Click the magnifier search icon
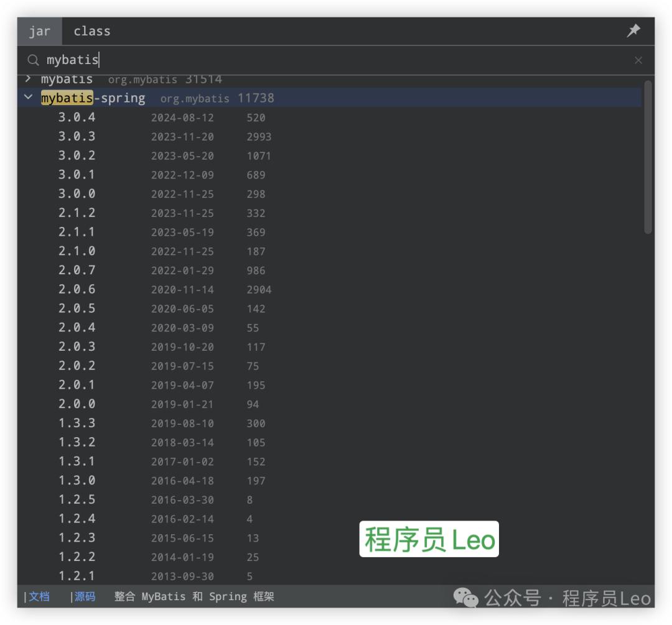Viewport: 672px width, 625px height. click(x=33, y=60)
